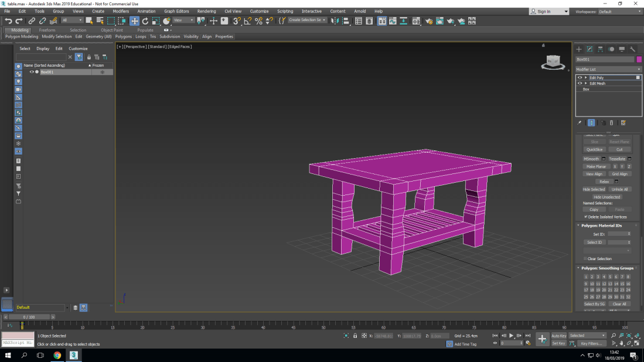
Task: Click the Angle Snap toggle icon
Action: click(x=247, y=21)
